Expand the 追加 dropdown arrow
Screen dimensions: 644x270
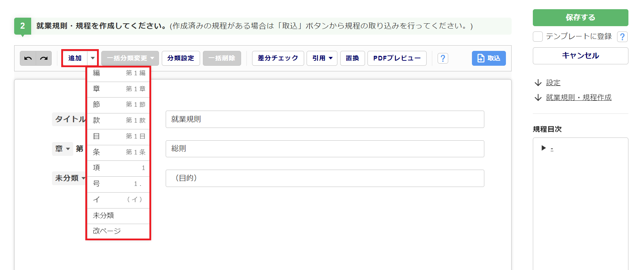(x=92, y=58)
